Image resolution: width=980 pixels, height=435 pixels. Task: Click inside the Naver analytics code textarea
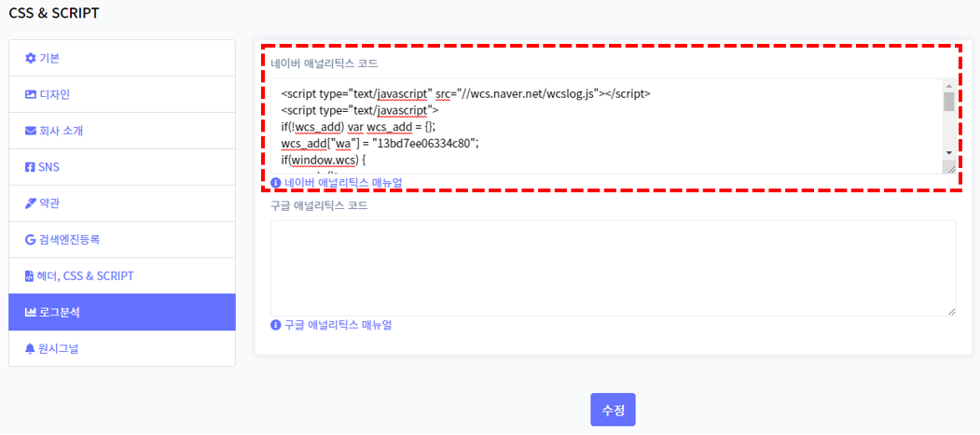[606, 126]
